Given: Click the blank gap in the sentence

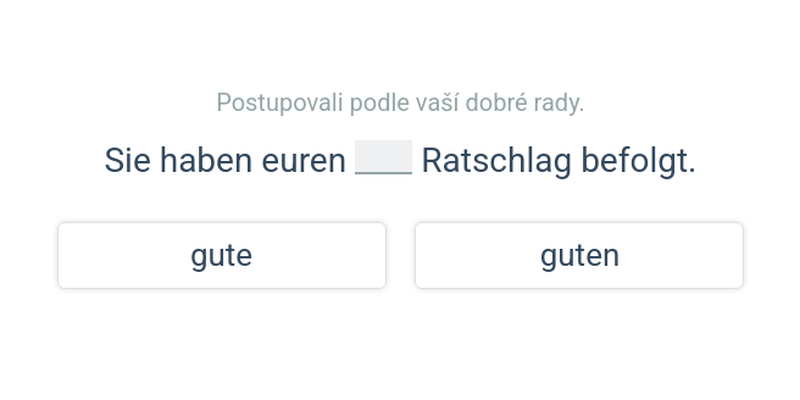Looking at the screenshot, I should pos(383,159).
